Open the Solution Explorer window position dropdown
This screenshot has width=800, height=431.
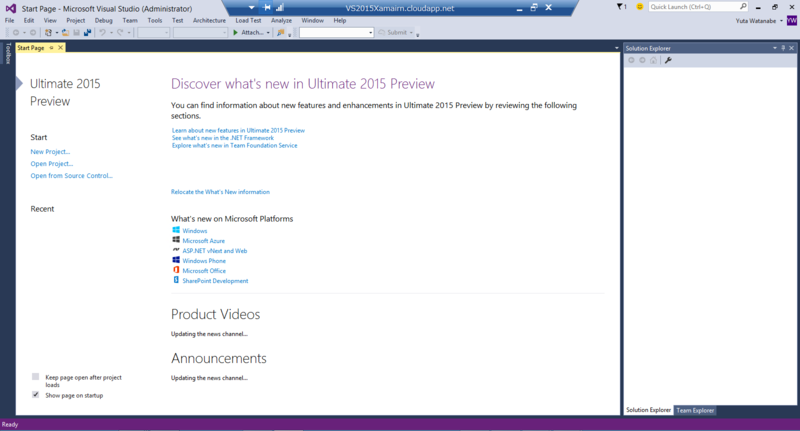774,48
